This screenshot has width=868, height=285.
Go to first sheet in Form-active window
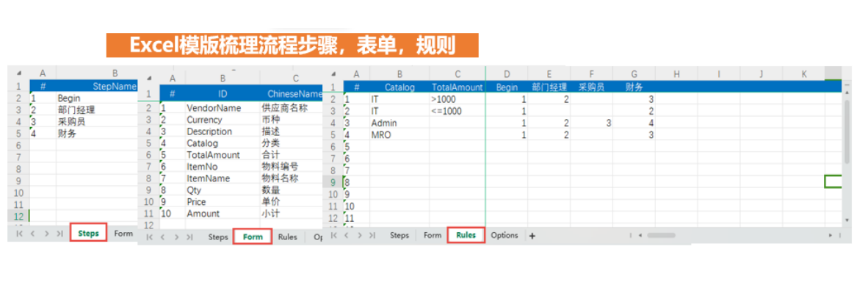pos(150,237)
